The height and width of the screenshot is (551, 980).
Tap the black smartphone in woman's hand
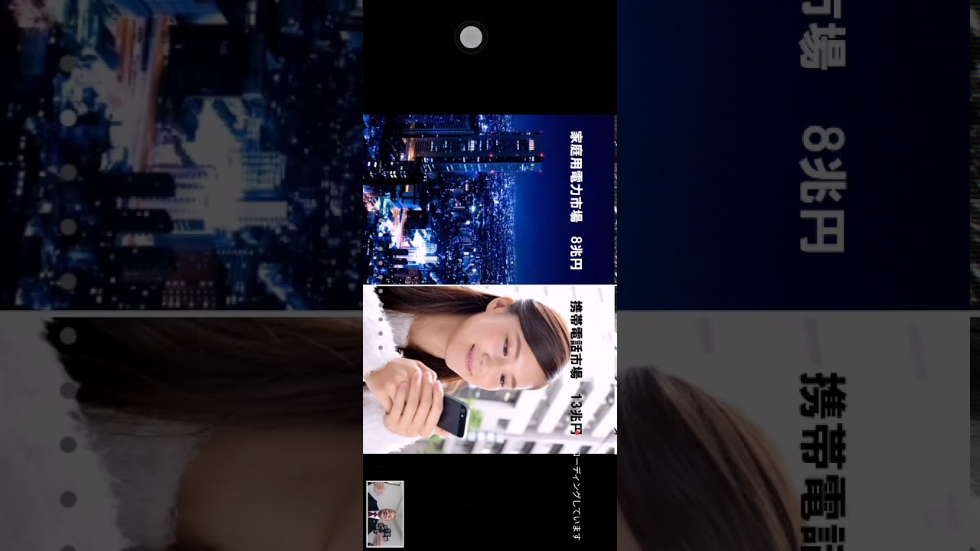click(454, 416)
